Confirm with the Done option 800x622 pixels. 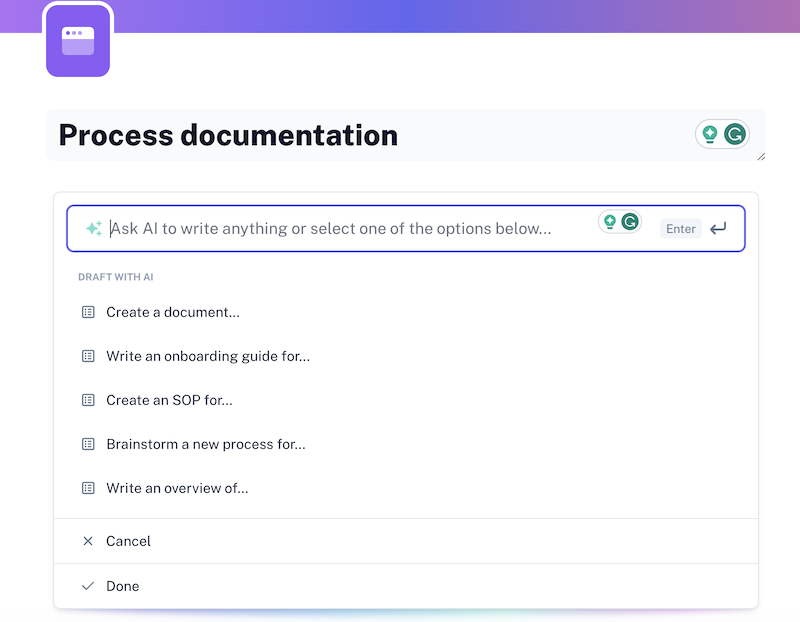406,586
